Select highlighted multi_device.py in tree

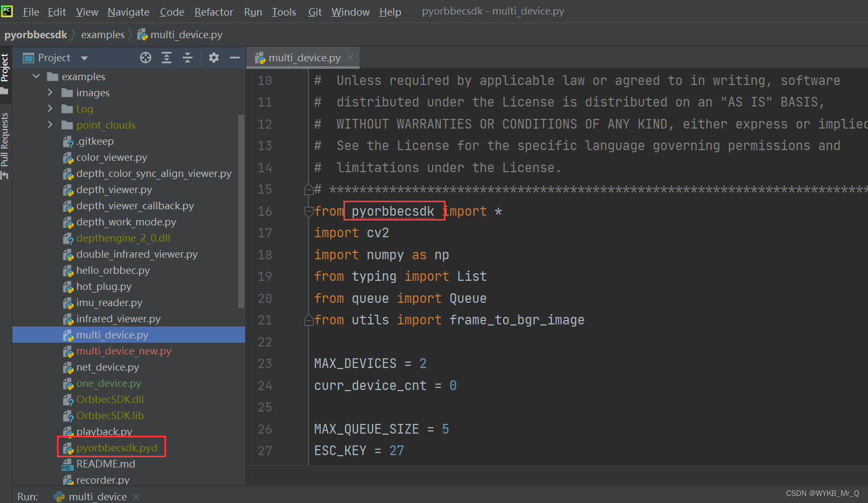(128, 335)
